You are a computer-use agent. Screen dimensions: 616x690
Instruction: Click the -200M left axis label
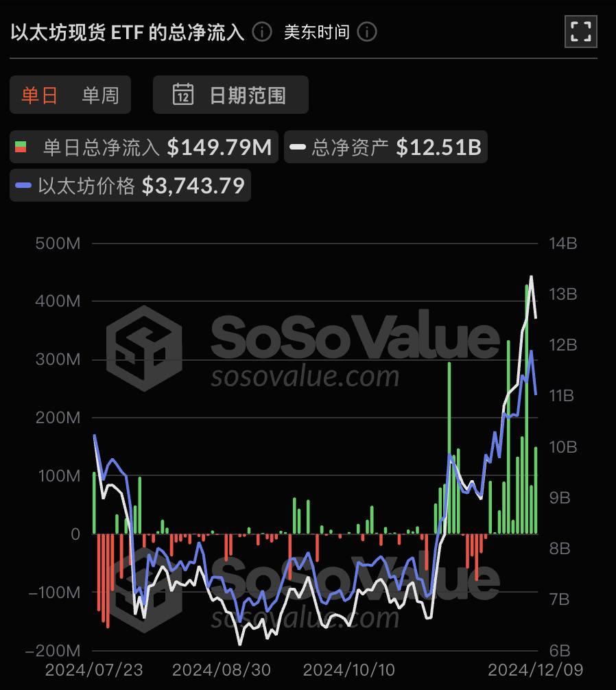click(x=54, y=650)
